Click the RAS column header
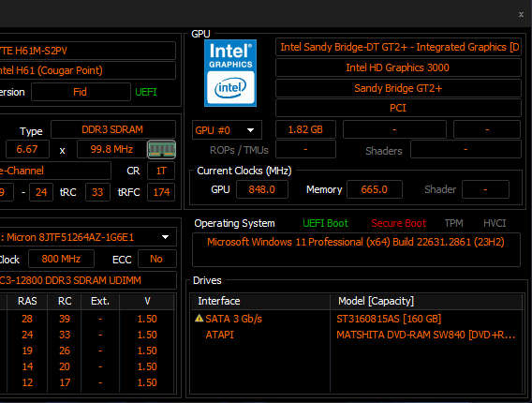This screenshot has height=403, width=532. click(x=27, y=301)
